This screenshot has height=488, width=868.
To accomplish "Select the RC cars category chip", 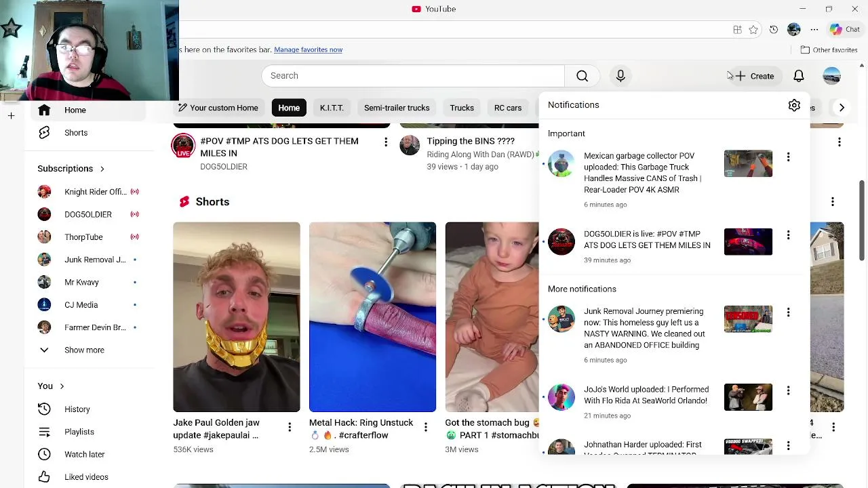I will click(508, 108).
